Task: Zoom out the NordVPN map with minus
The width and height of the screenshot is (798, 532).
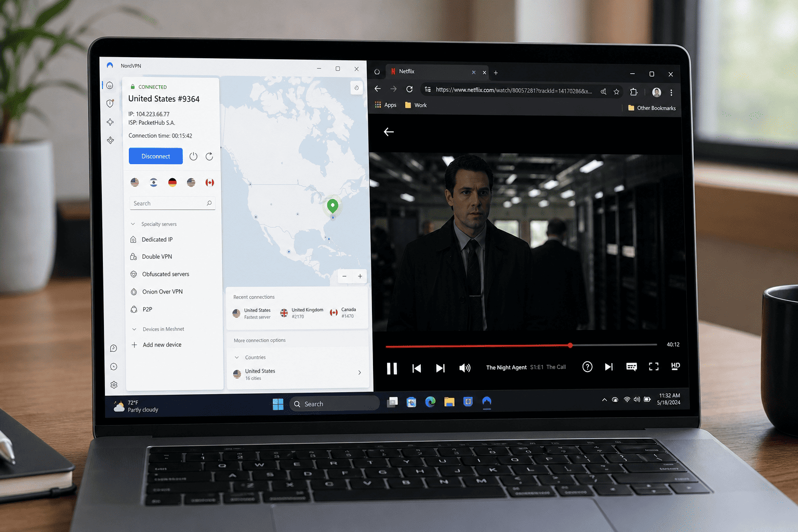Action: click(344, 276)
